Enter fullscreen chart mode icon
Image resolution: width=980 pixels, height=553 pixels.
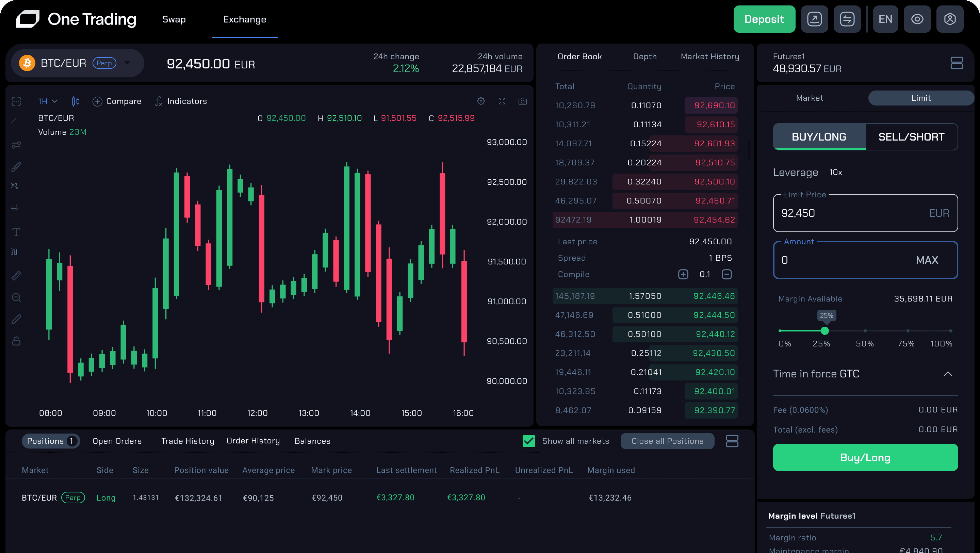[502, 101]
